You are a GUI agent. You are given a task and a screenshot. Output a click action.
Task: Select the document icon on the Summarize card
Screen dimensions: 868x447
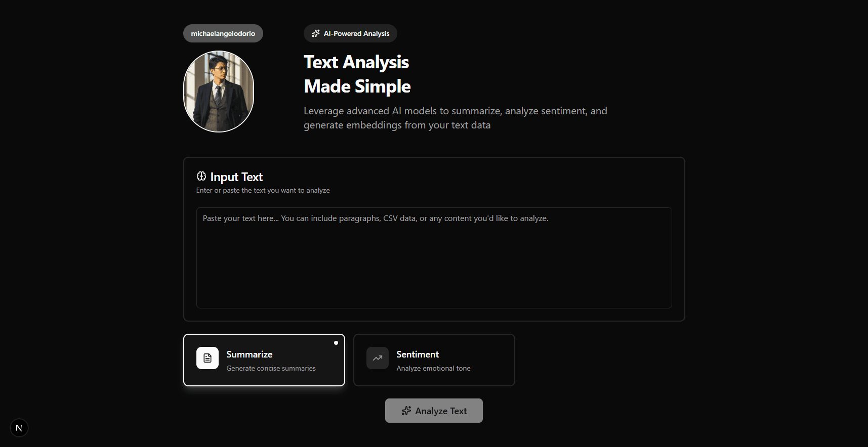207,357
